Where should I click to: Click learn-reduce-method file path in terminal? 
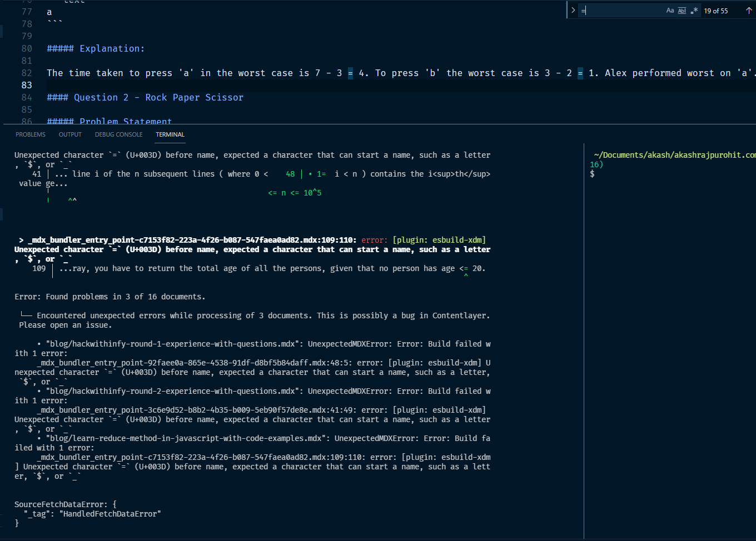tap(186, 438)
